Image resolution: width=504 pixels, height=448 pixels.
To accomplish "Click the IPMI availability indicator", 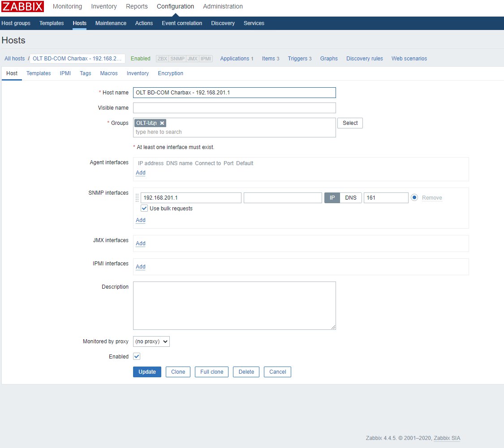I will tap(206, 59).
